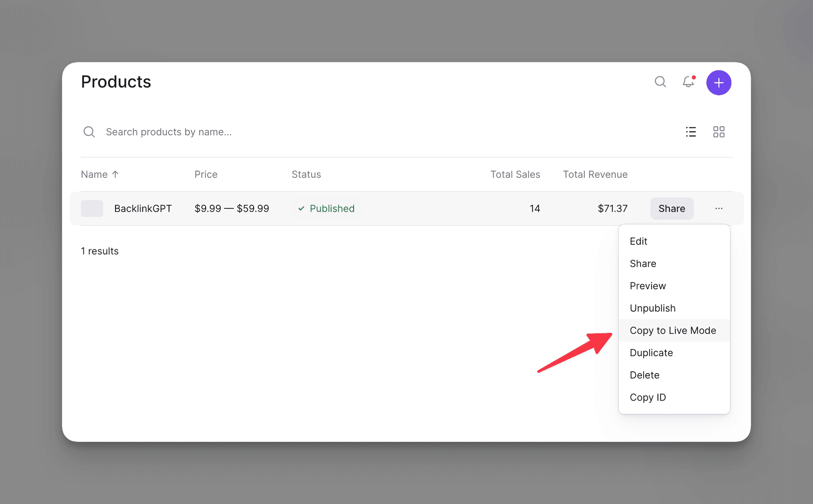This screenshot has width=813, height=504.
Task: Click Preview from context menu
Action: coord(648,286)
